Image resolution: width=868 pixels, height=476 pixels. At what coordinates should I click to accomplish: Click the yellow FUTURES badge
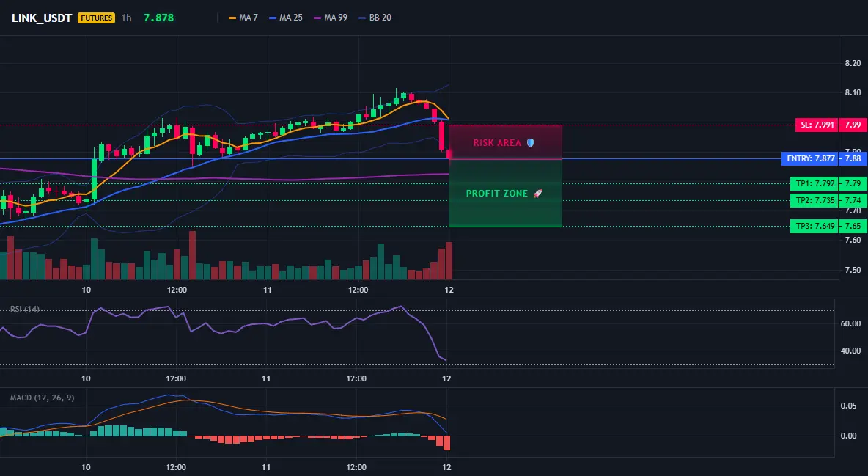pyautogui.click(x=96, y=18)
